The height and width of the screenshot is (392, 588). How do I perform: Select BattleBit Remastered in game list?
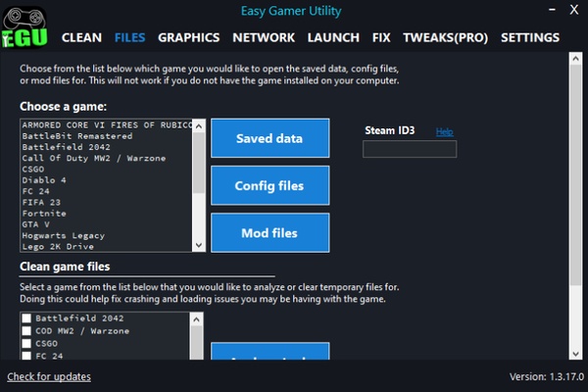click(107, 136)
